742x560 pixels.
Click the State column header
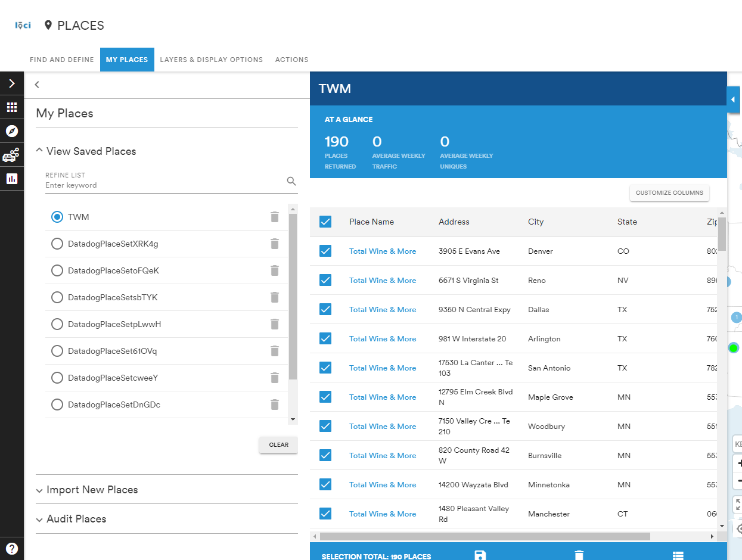(627, 222)
